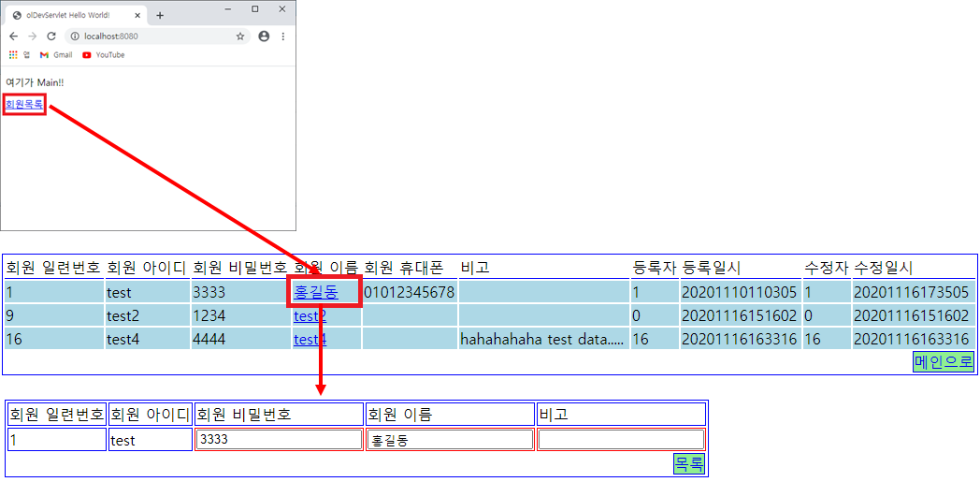The width and height of the screenshot is (980, 482).
Task: Open the Chrome profile avatar menu
Action: 264,37
